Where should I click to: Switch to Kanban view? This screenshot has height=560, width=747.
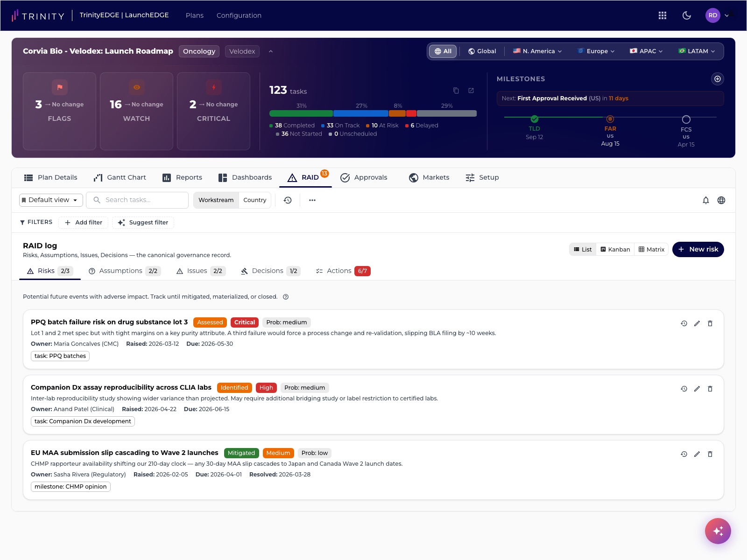(615, 249)
